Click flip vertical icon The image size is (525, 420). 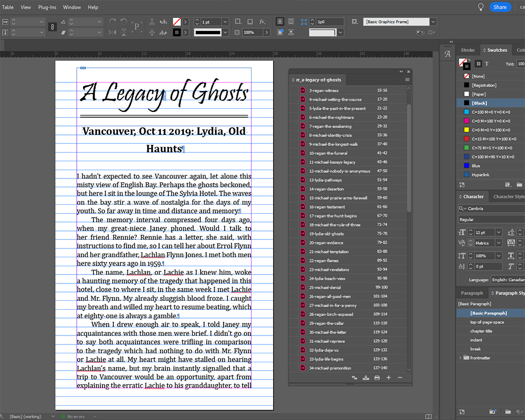pyautogui.click(x=124, y=33)
